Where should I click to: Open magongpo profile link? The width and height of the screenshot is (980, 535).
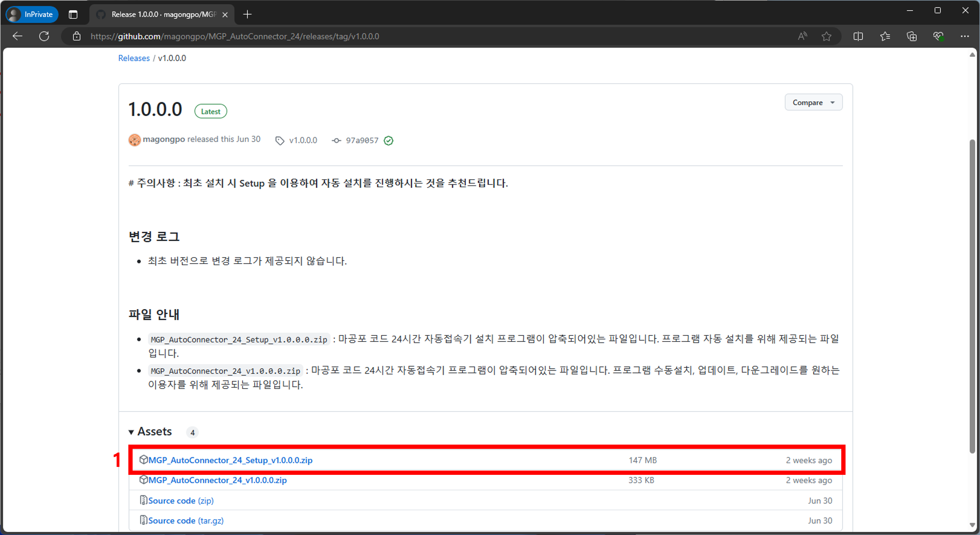[x=164, y=139]
